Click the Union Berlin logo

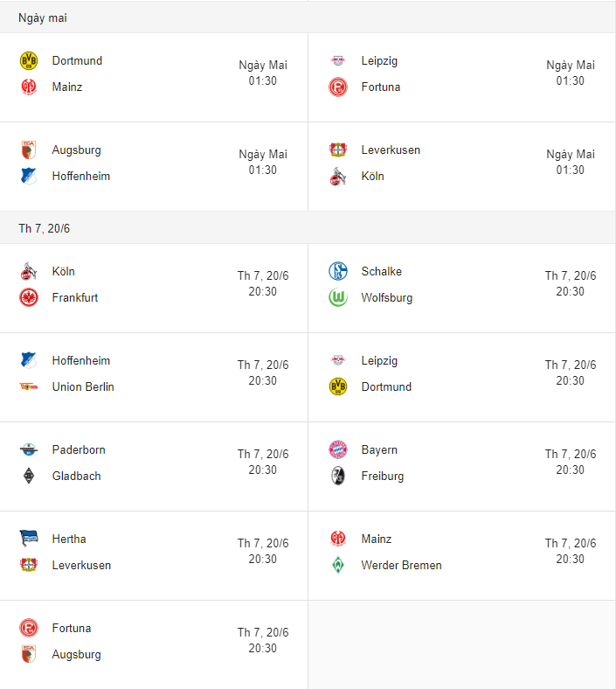click(x=29, y=386)
